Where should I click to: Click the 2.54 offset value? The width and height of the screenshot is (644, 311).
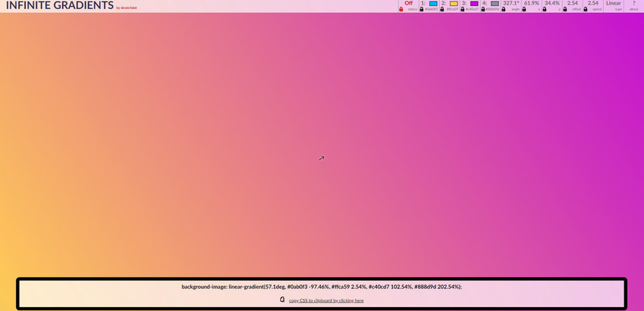[x=573, y=3]
